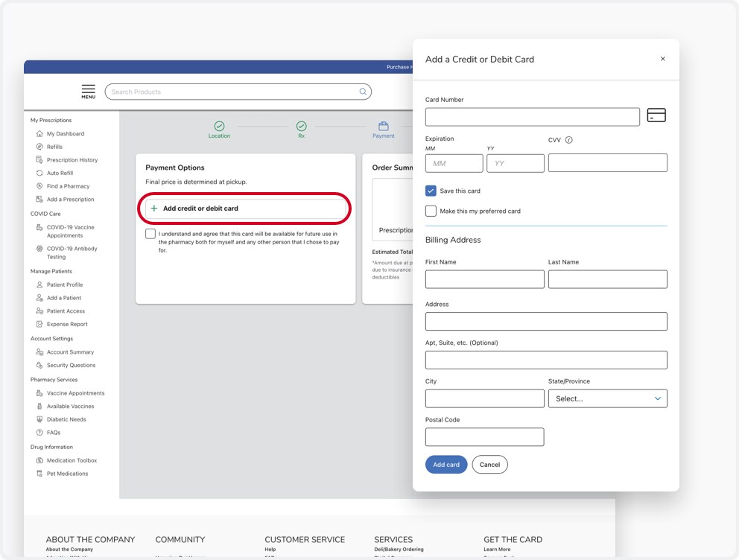Screen dimensions: 739x560
Task: Click the Payment step icon
Action: tap(383, 126)
